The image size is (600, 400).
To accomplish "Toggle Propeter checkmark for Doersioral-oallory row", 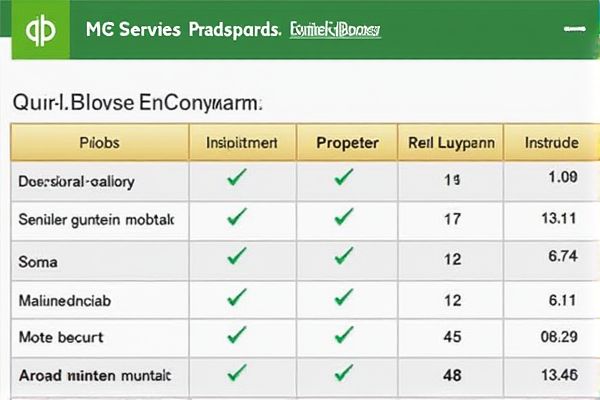I will coord(344,177).
